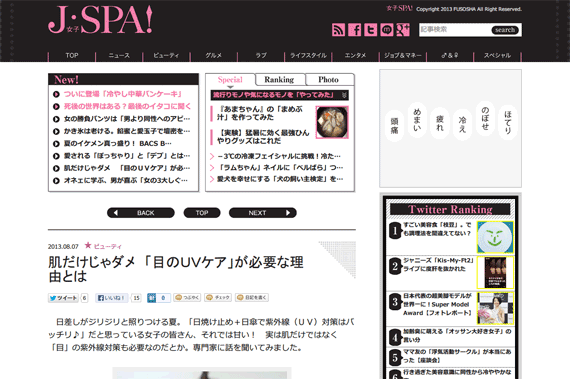The width and height of the screenshot is (570, 379).
Task: Select ほてり pill in the ad
Action: [507, 122]
